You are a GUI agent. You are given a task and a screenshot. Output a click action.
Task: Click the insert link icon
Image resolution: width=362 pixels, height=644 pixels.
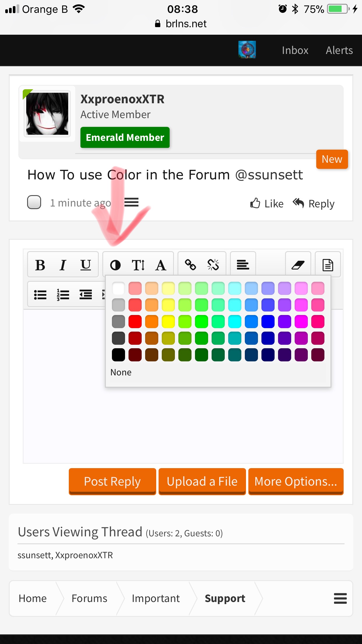[191, 265]
